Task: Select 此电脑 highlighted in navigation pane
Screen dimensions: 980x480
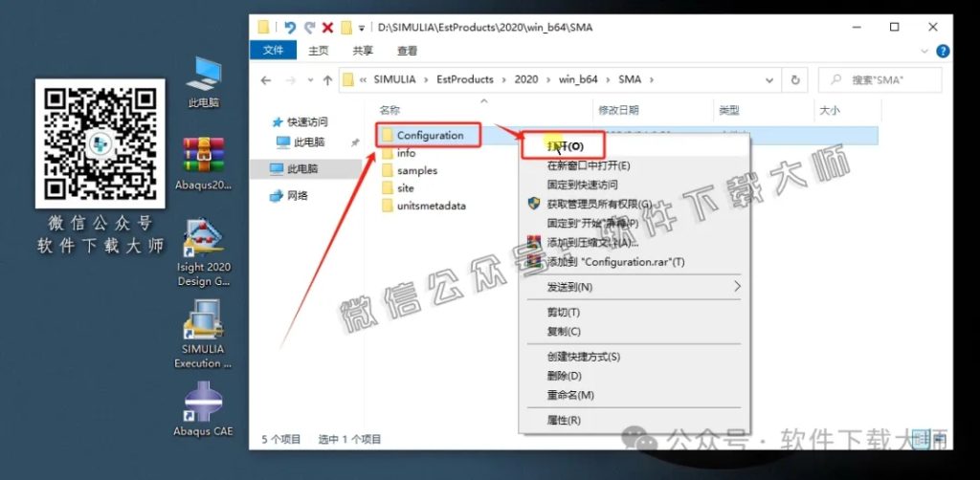Action: 295,168
